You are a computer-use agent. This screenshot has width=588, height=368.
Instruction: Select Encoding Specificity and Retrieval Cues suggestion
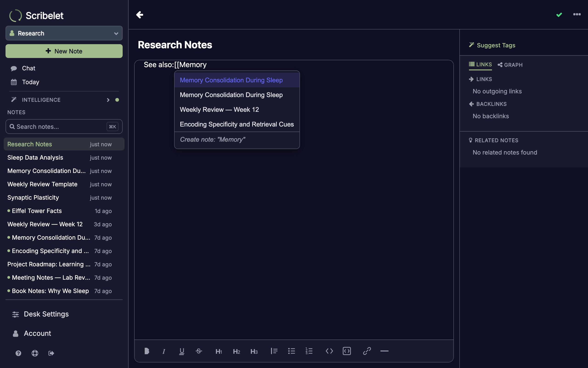click(x=237, y=124)
